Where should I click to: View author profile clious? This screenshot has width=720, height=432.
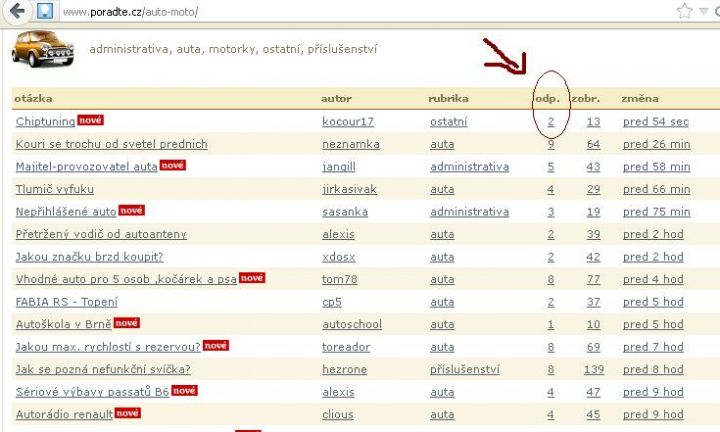click(x=338, y=415)
